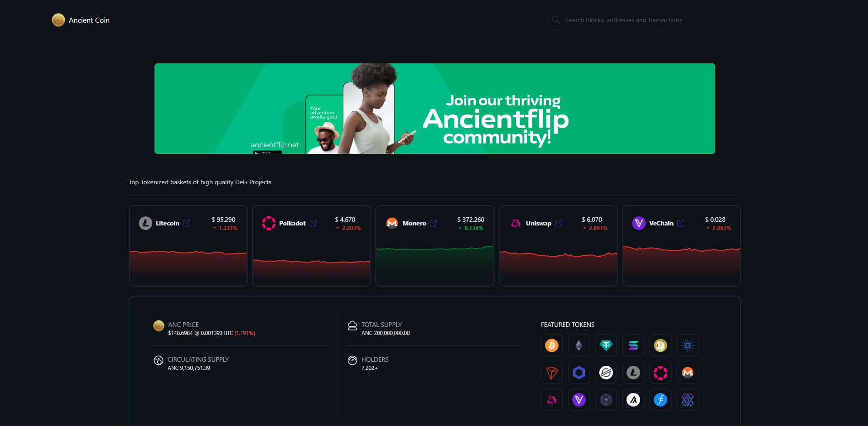Open Monero in the Featured Tokens grid
This screenshot has height=426, width=868.
click(688, 373)
